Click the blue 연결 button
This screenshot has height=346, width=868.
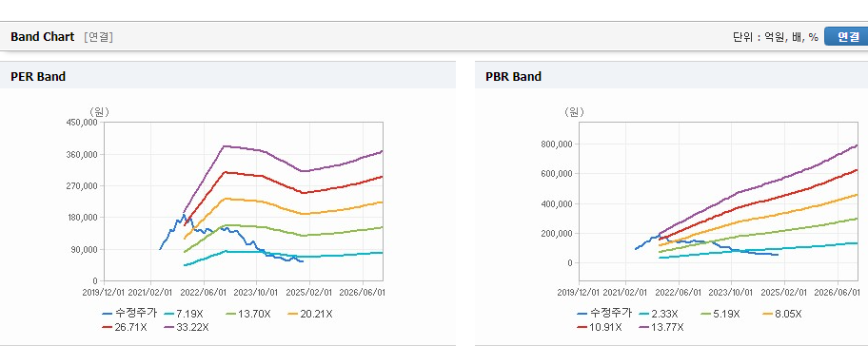pyautogui.click(x=846, y=36)
